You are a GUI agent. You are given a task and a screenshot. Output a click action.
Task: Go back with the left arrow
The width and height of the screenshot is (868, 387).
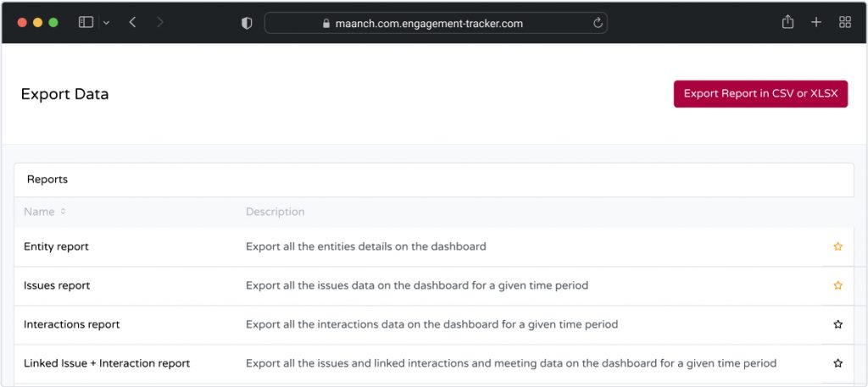(x=132, y=22)
